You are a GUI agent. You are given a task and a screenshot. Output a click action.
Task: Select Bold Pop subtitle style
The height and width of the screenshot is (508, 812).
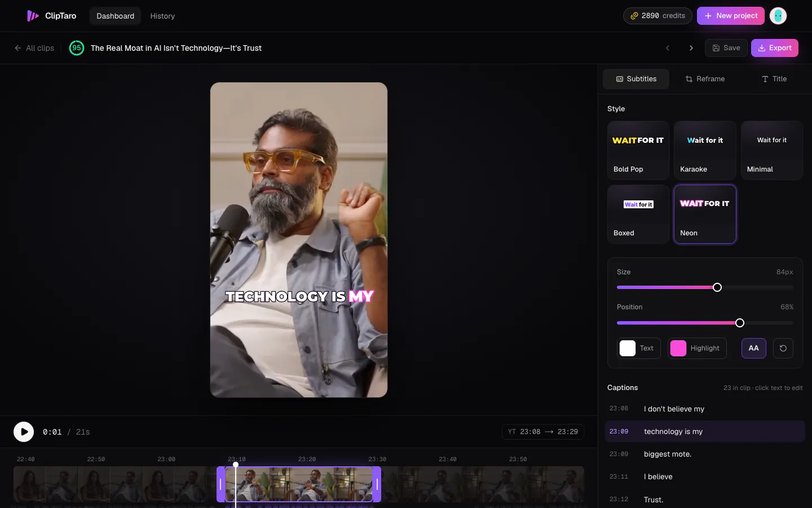[638, 150]
